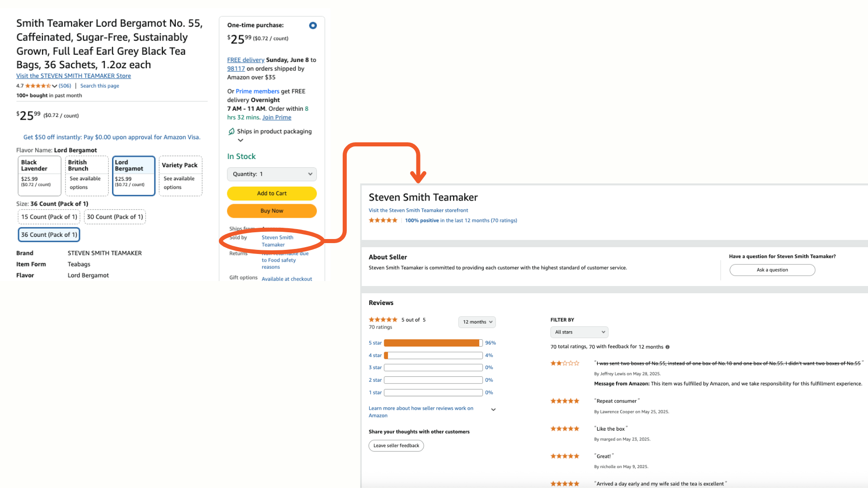Viewport: 868px width, 488px height.
Task: Select the Black Lavender flavor option
Action: tap(39, 176)
